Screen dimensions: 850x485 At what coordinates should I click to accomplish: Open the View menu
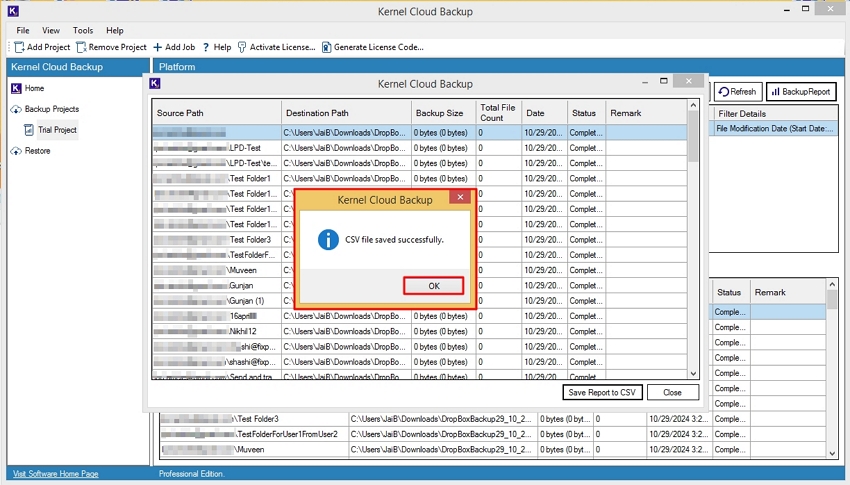51,30
